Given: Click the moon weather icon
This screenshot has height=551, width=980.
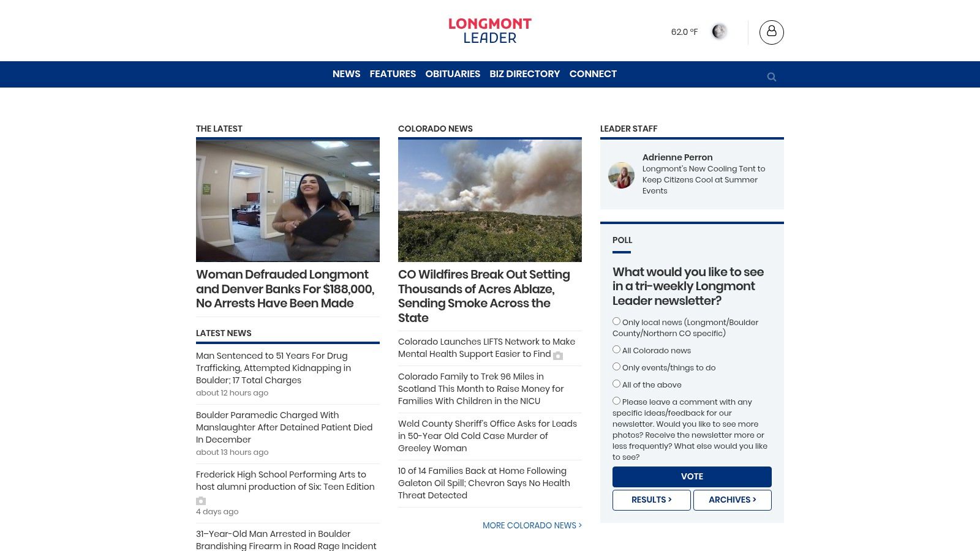Looking at the screenshot, I should pos(719,31).
